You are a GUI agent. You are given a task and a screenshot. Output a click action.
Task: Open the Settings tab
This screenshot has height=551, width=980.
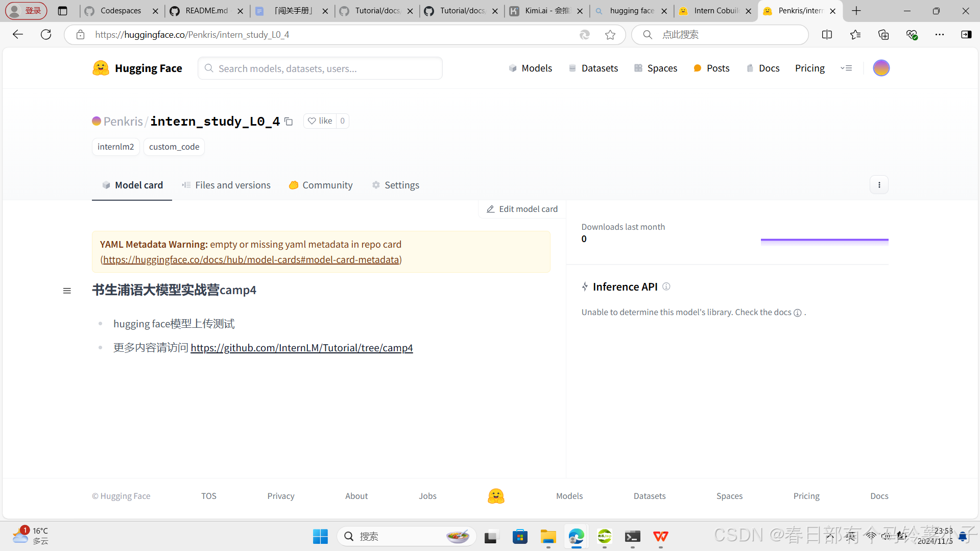click(396, 185)
